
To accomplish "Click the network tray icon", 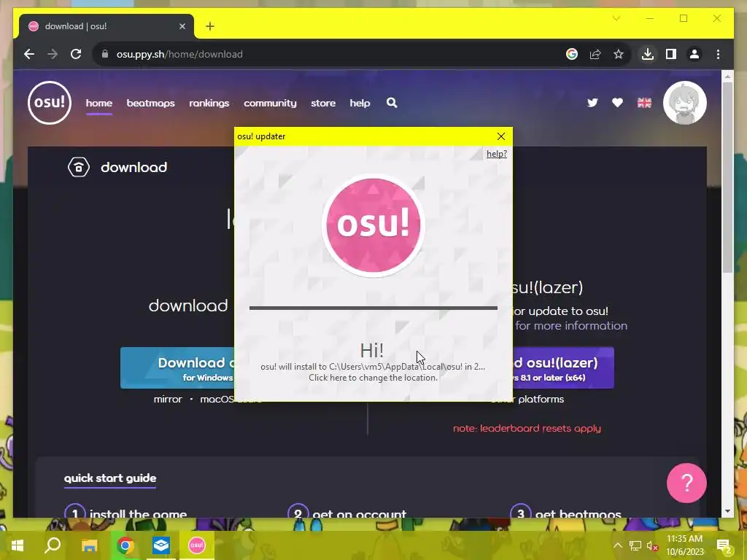I will pyautogui.click(x=635, y=545).
